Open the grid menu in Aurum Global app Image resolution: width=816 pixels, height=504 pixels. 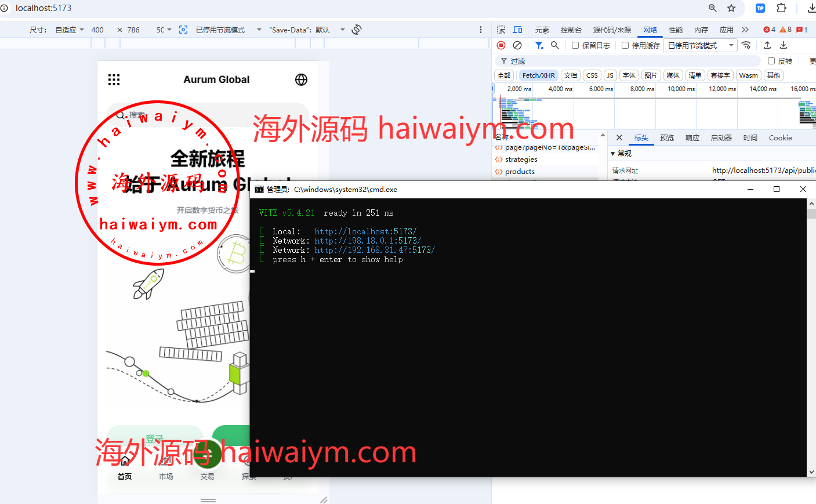[114, 80]
